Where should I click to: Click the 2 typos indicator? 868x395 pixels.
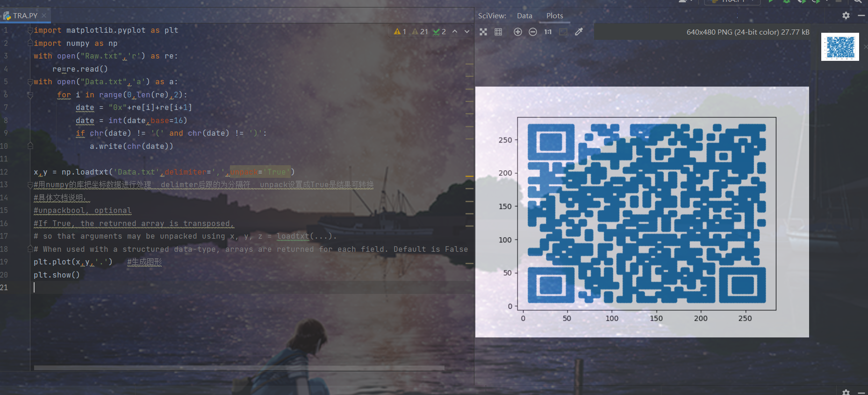[439, 31]
